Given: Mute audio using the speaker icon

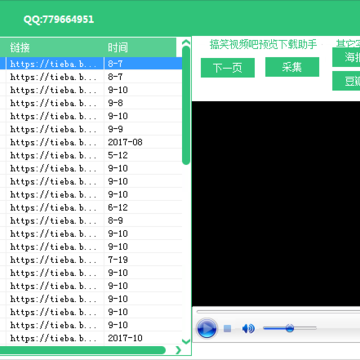Looking at the screenshot, I should pyautogui.click(x=248, y=329).
